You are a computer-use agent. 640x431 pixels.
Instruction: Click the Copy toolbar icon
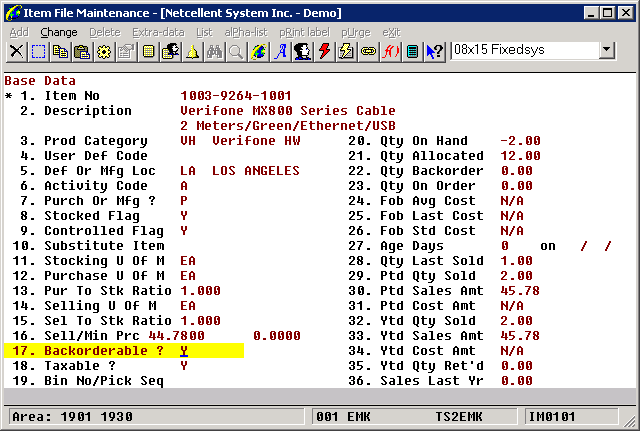point(60,51)
